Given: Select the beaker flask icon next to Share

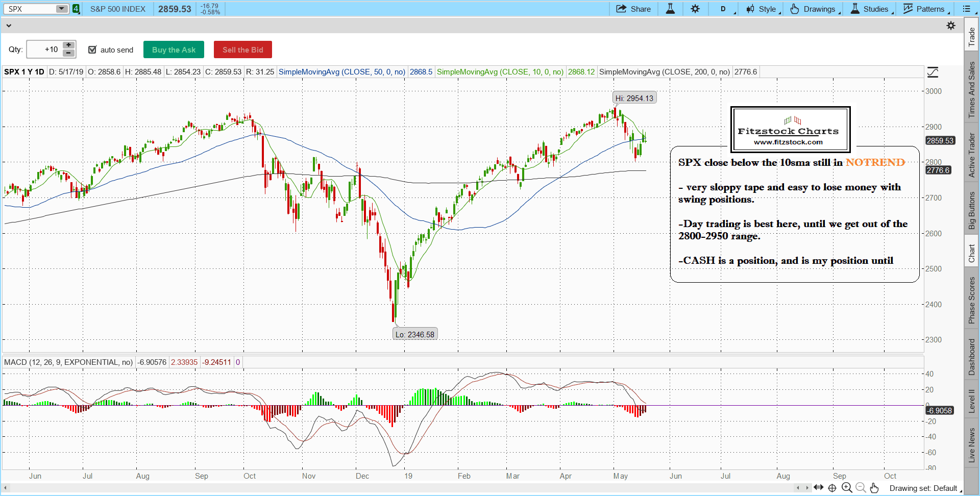Looking at the screenshot, I should (x=670, y=9).
